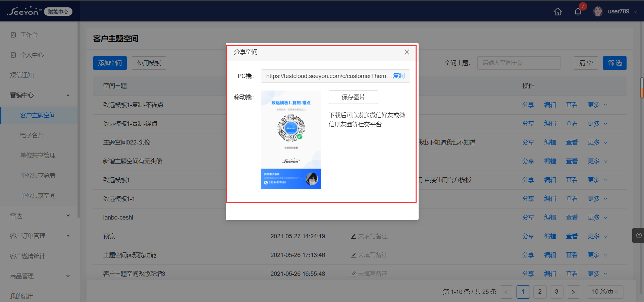Open 个人中心 in the sidebar
This screenshot has width=644, height=302.
point(32,55)
